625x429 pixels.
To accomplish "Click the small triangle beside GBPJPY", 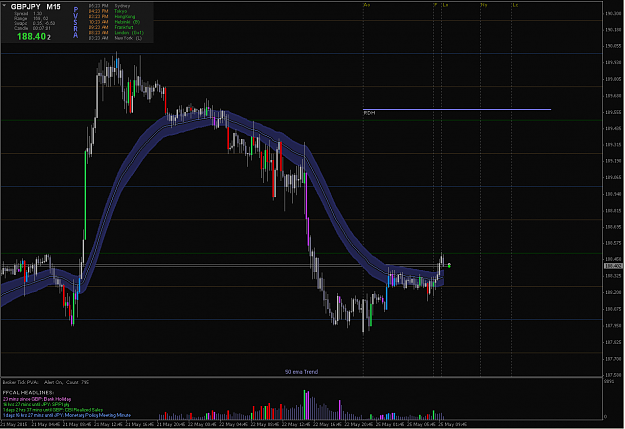I will pos(4,6).
